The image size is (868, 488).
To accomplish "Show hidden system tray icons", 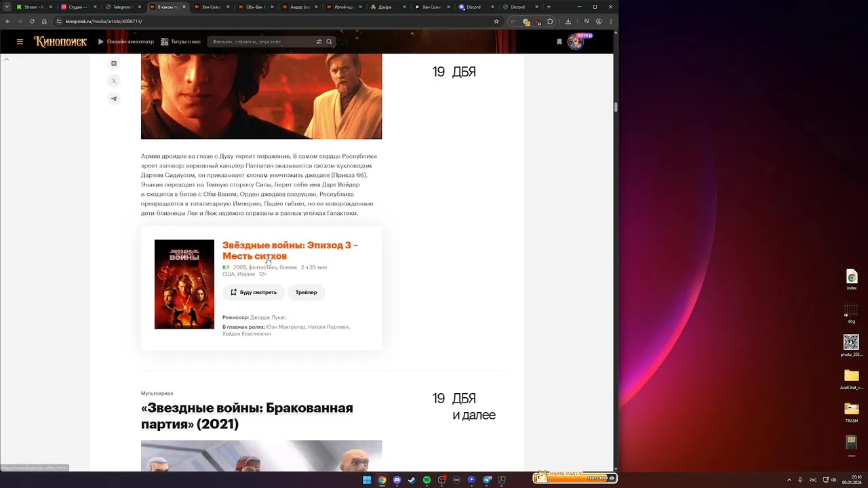I will pos(790,480).
